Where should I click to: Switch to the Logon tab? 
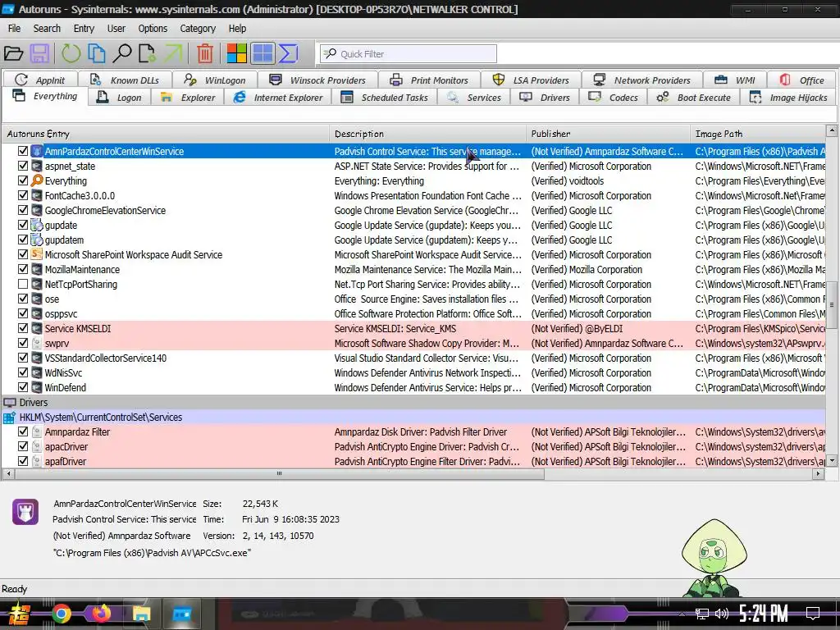click(x=120, y=98)
